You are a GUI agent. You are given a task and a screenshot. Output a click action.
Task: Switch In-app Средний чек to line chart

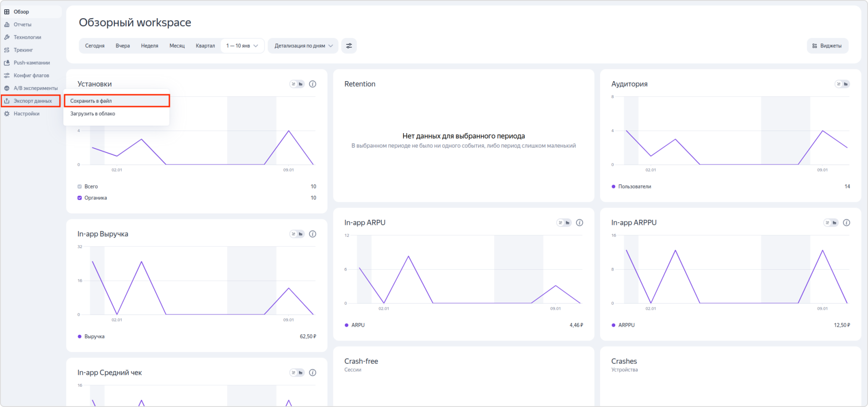(293, 373)
